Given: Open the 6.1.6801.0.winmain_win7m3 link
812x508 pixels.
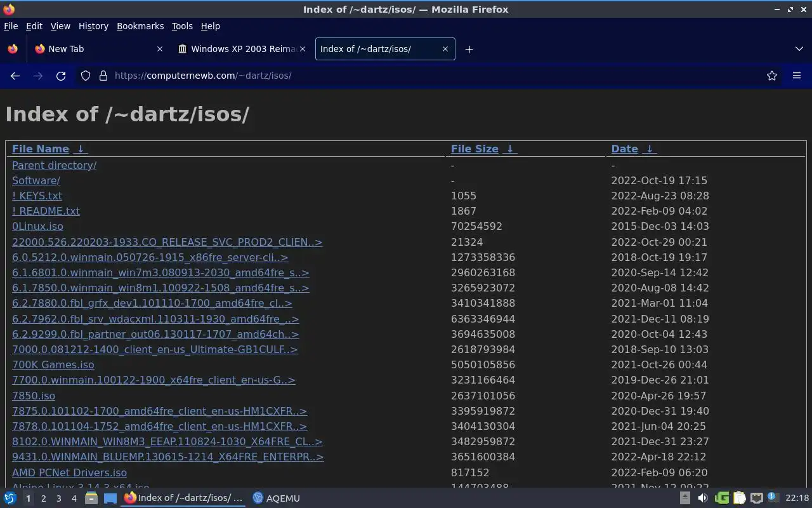Looking at the screenshot, I should tap(160, 272).
